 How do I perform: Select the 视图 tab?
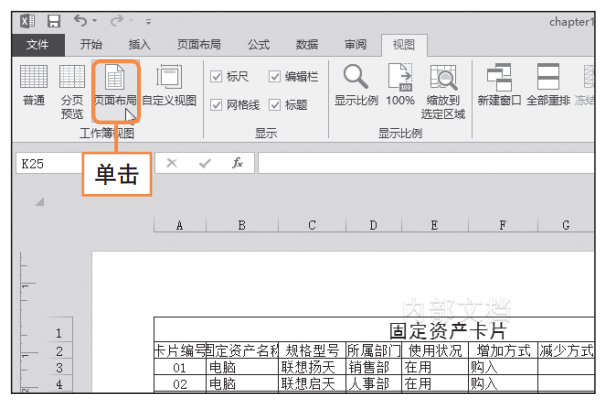coord(404,45)
